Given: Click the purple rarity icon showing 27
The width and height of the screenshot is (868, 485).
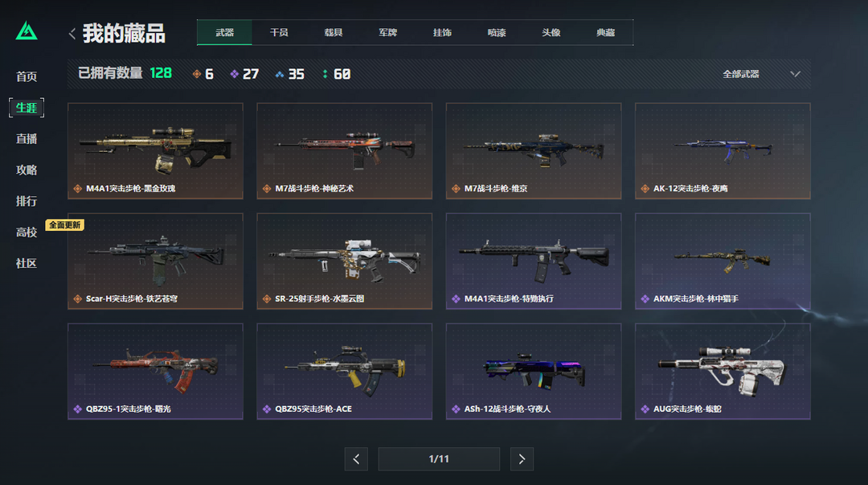Looking at the screenshot, I should (234, 74).
